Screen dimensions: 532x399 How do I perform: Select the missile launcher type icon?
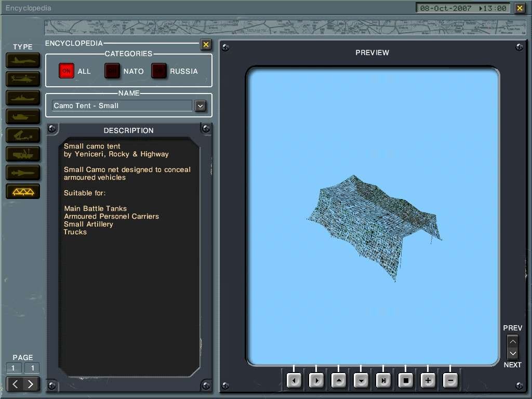pos(22,135)
